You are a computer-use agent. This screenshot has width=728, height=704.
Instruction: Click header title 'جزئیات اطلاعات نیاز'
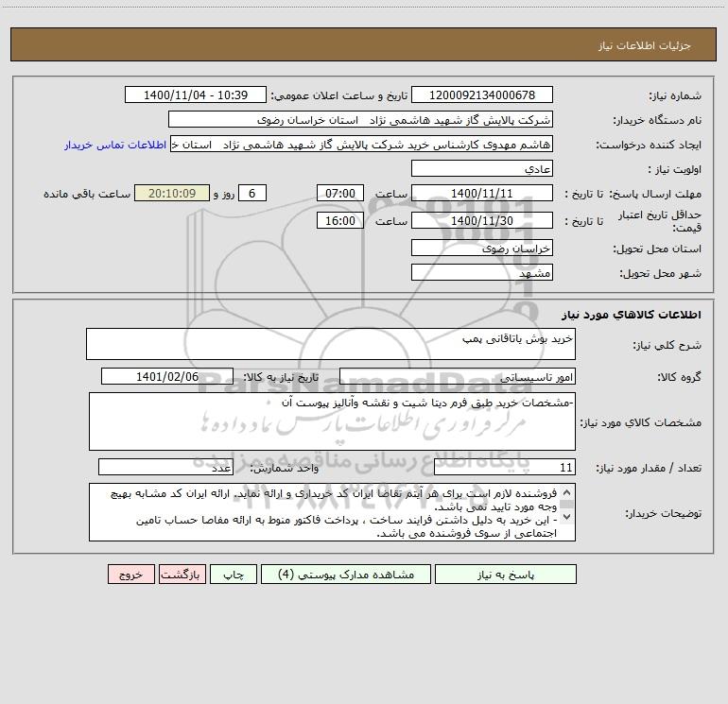[645, 45]
